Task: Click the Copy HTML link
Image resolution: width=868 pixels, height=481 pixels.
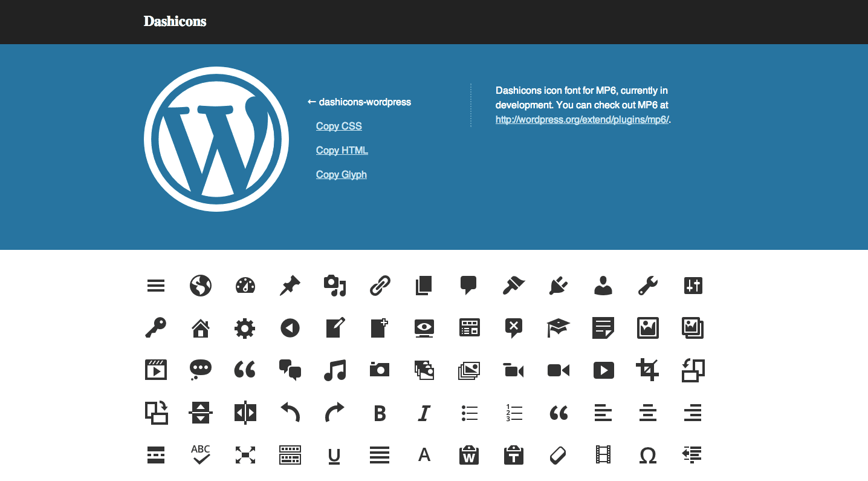Action: click(x=342, y=150)
